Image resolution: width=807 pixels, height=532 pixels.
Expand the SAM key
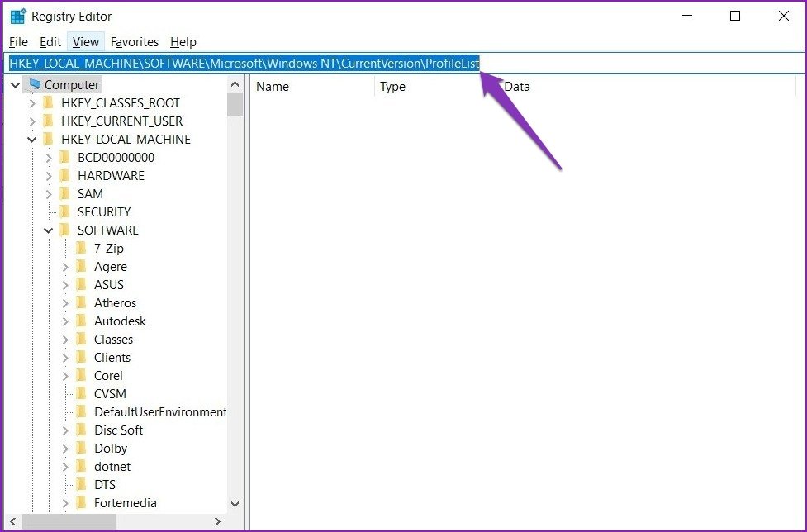(49, 194)
